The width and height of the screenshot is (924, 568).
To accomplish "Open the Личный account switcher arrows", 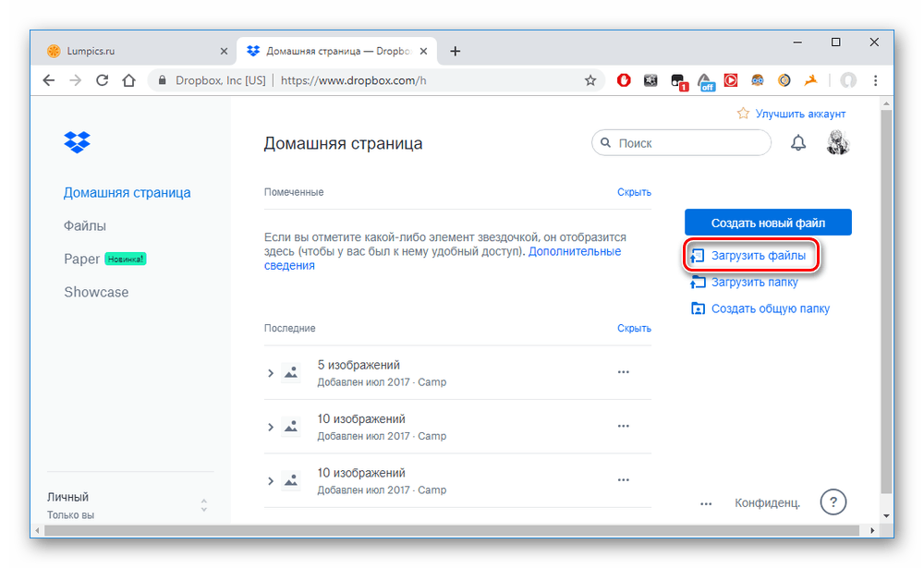I will [x=204, y=505].
